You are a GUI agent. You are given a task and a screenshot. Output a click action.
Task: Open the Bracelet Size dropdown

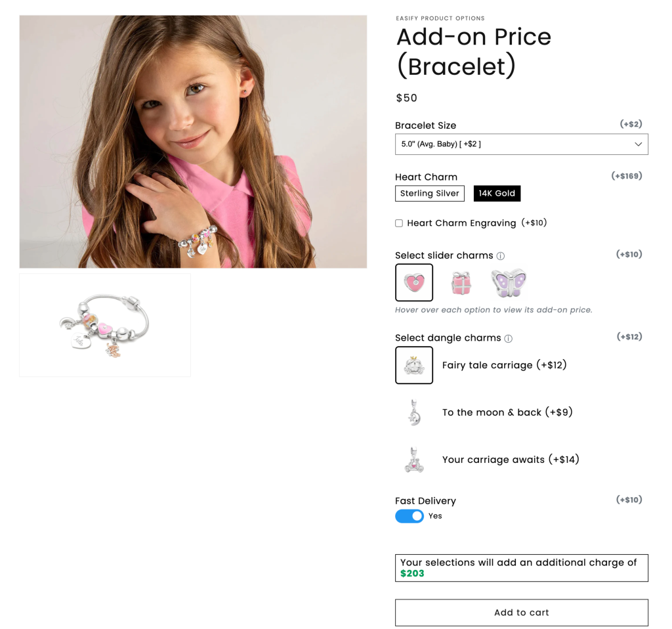(x=521, y=144)
